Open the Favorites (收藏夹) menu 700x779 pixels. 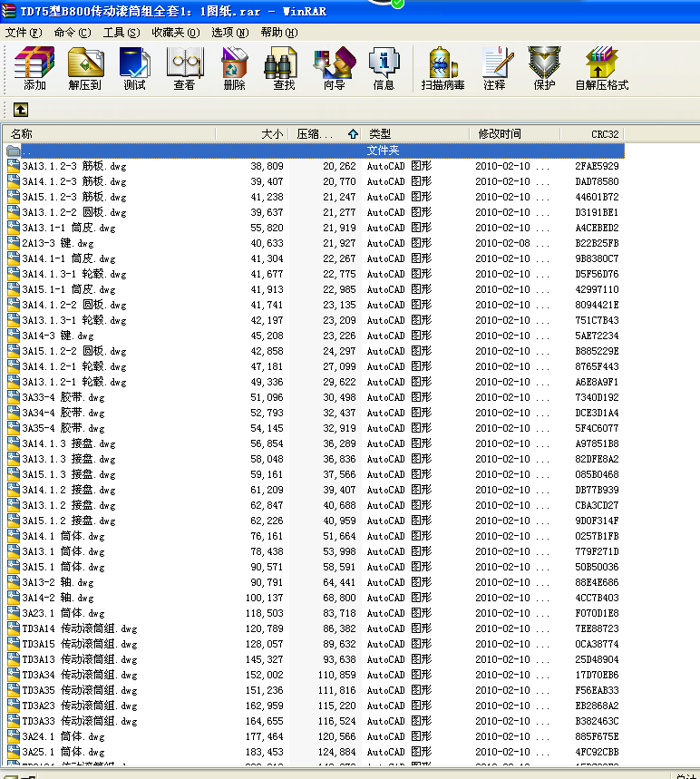176,33
